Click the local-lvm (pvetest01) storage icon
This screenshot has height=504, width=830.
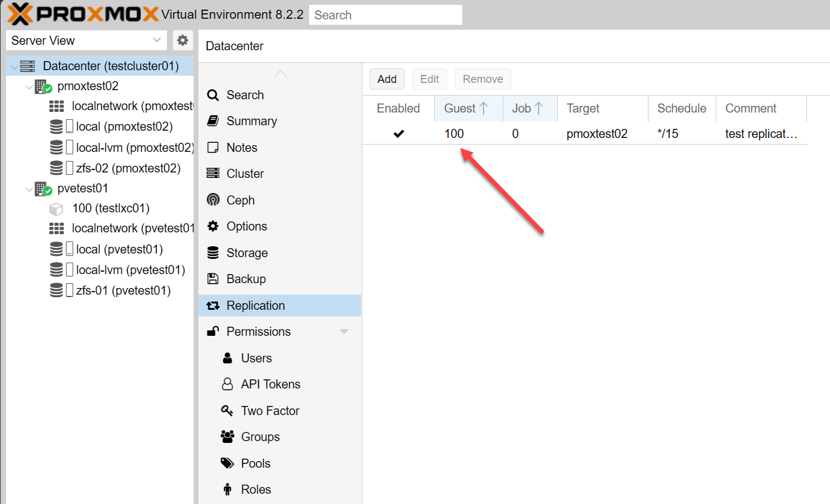click(x=56, y=270)
